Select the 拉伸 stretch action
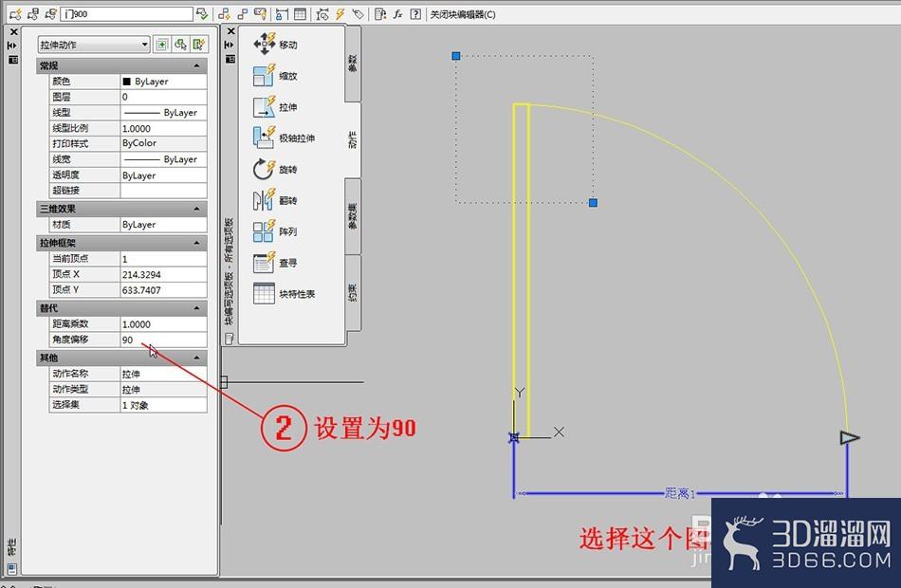This screenshot has height=588, width=901. point(276,107)
